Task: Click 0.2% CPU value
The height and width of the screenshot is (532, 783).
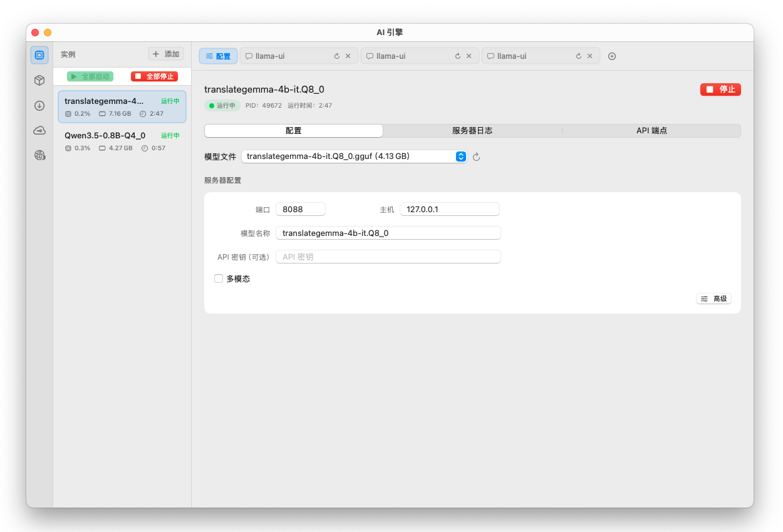Action: (83, 114)
